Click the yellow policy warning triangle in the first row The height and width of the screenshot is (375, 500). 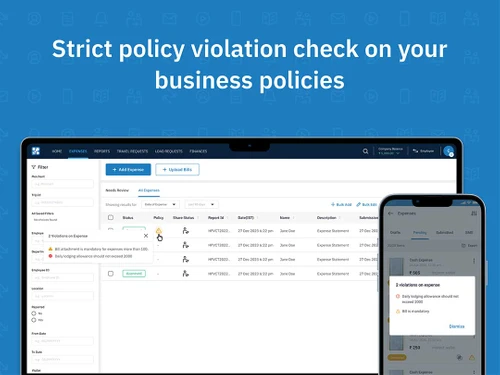[x=159, y=230]
